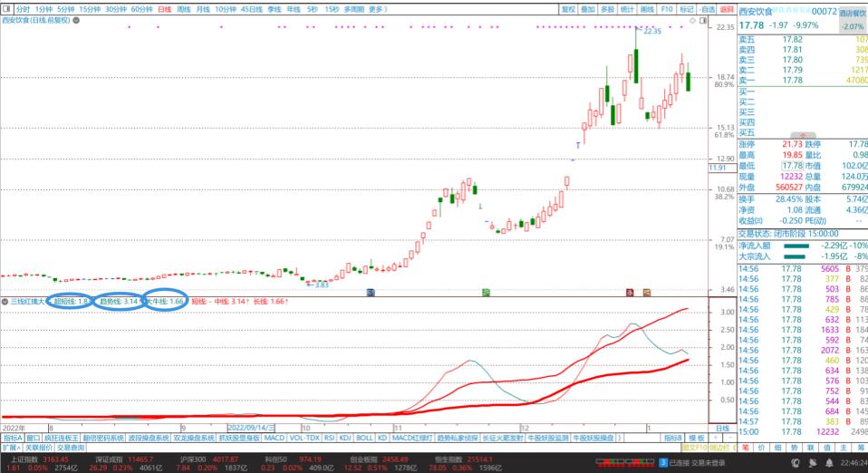868x473 pixels.
Task: Select the MACD红绿灯 indicator tab
Action: [x=412, y=438]
